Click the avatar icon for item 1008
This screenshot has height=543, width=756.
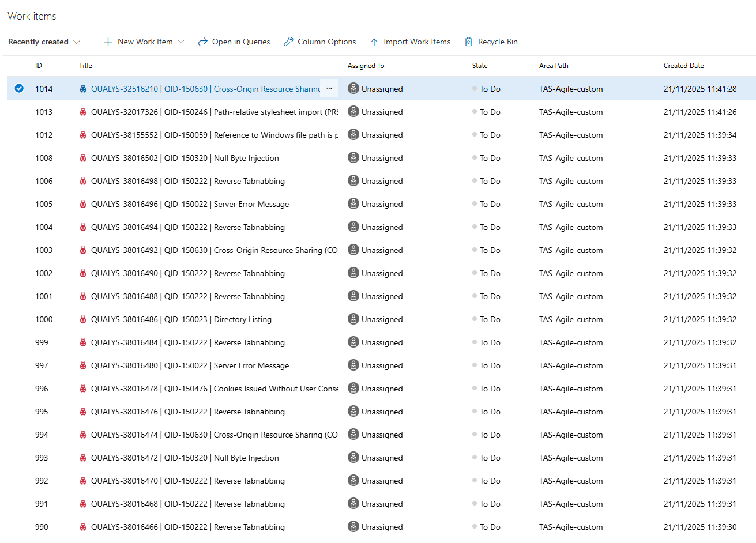(x=353, y=157)
